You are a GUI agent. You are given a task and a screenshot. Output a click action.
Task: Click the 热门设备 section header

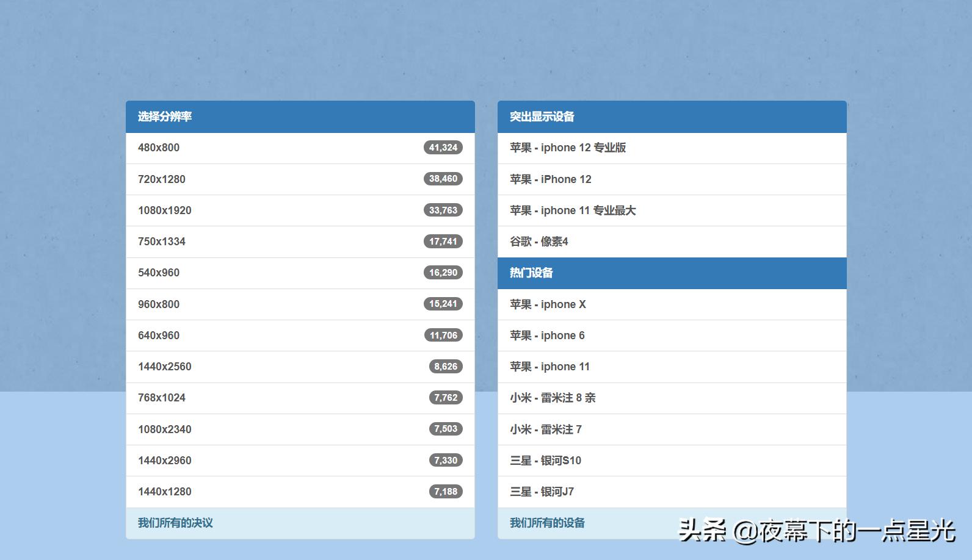pyautogui.click(x=672, y=273)
